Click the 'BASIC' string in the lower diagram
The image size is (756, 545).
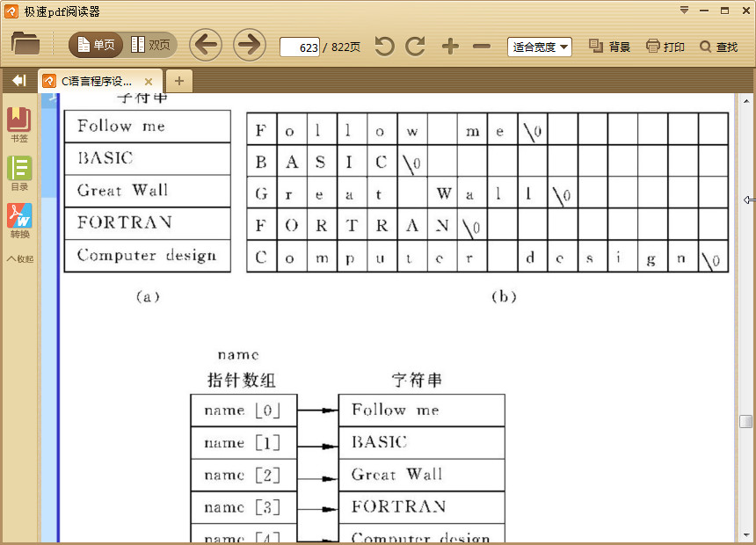380,442
